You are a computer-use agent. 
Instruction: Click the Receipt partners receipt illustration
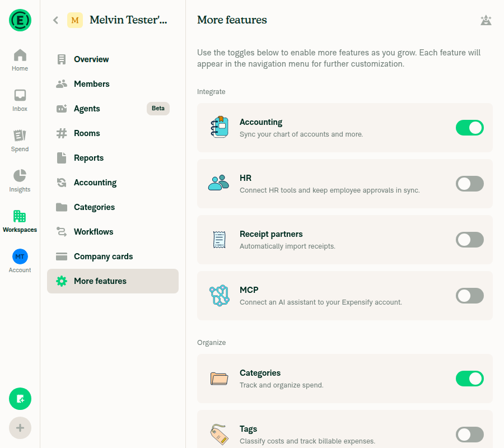[x=219, y=240]
